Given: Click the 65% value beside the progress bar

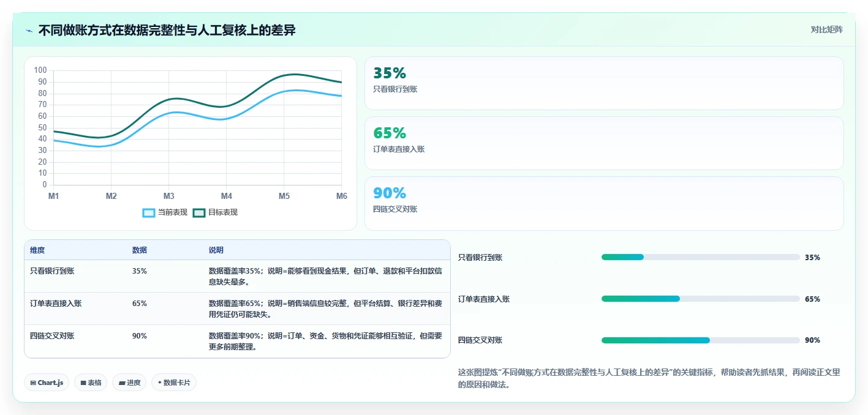Looking at the screenshot, I should click(812, 299).
